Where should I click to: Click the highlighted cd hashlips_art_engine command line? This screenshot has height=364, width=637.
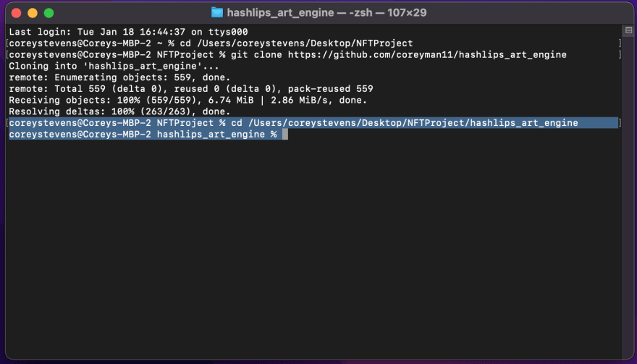313,123
